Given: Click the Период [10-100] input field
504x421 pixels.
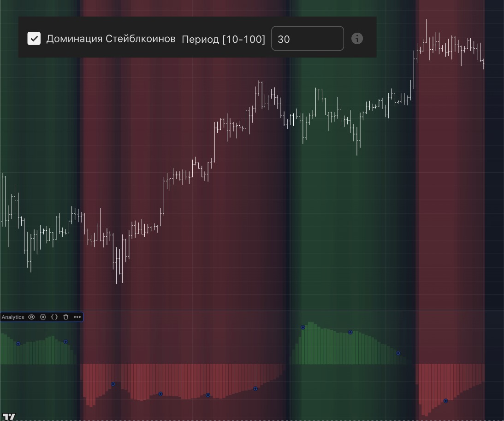Looking at the screenshot, I should coord(308,39).
